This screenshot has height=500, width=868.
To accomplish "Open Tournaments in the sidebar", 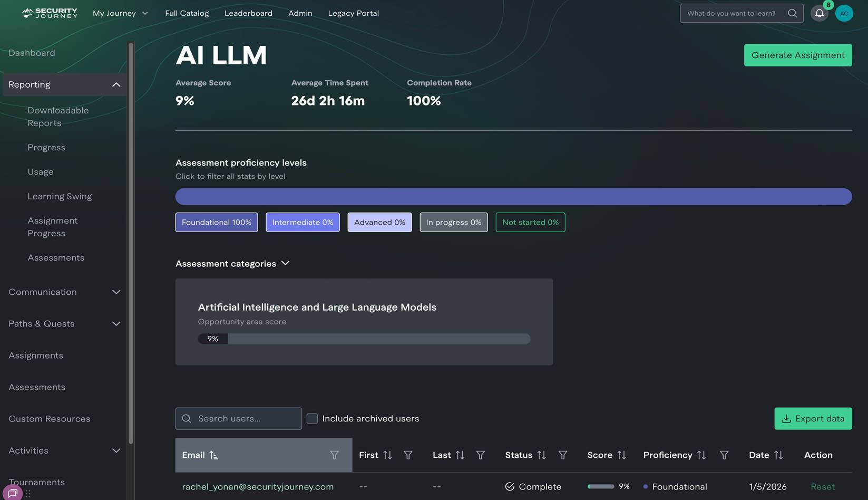I will click(x=36, y=482).
